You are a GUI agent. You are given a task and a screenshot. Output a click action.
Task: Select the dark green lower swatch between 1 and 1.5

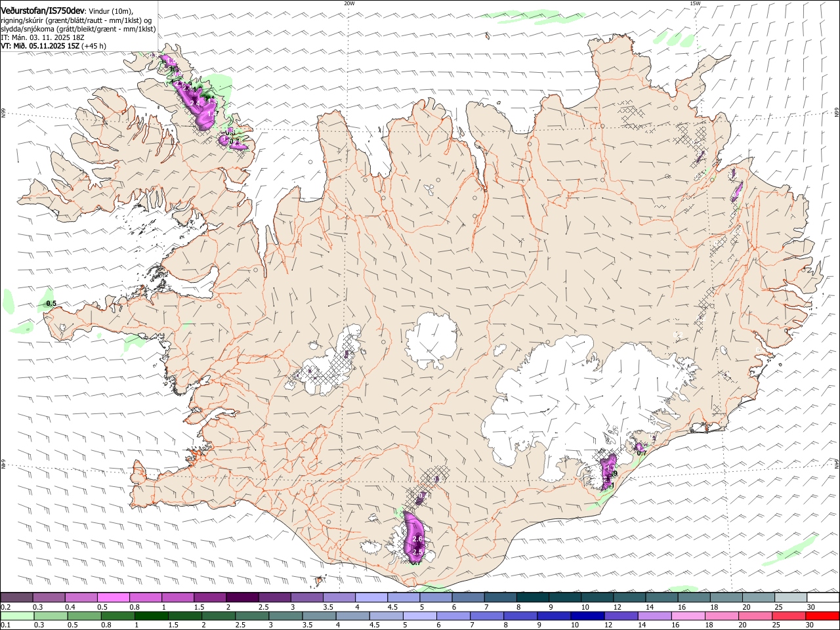(x=151, y=616)
